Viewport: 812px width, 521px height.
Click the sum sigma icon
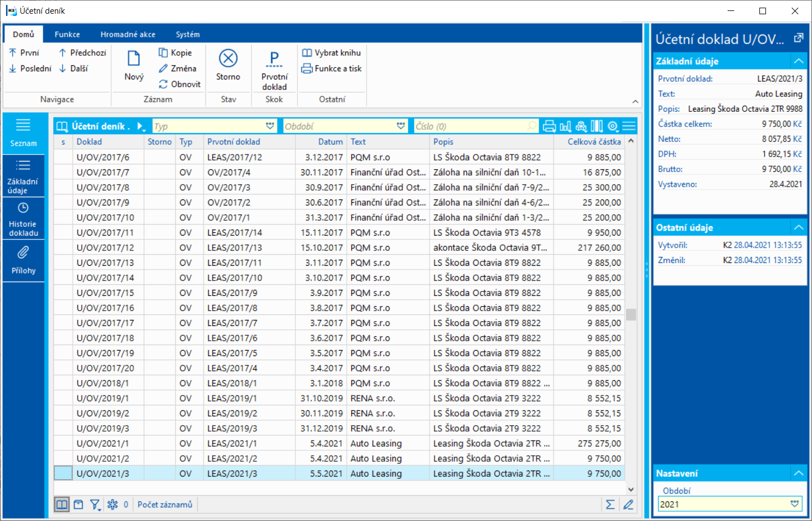610,505
